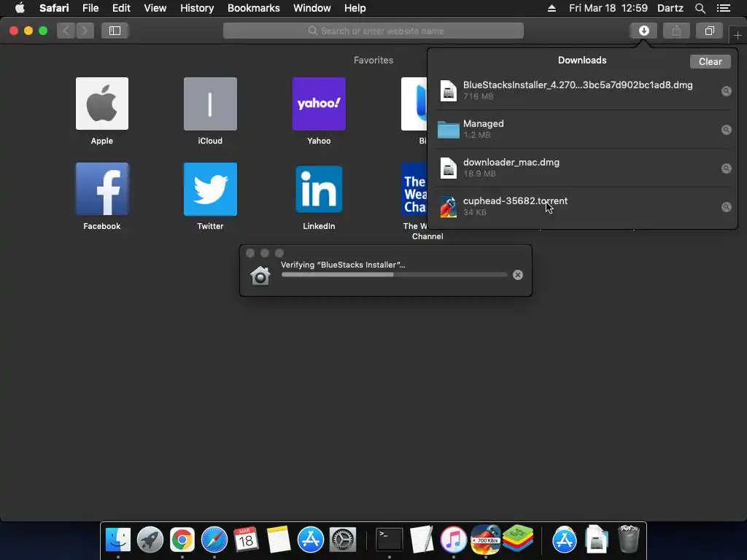
Task: Cancel verifying BlueStacks Installer
Action: (518, 275)
